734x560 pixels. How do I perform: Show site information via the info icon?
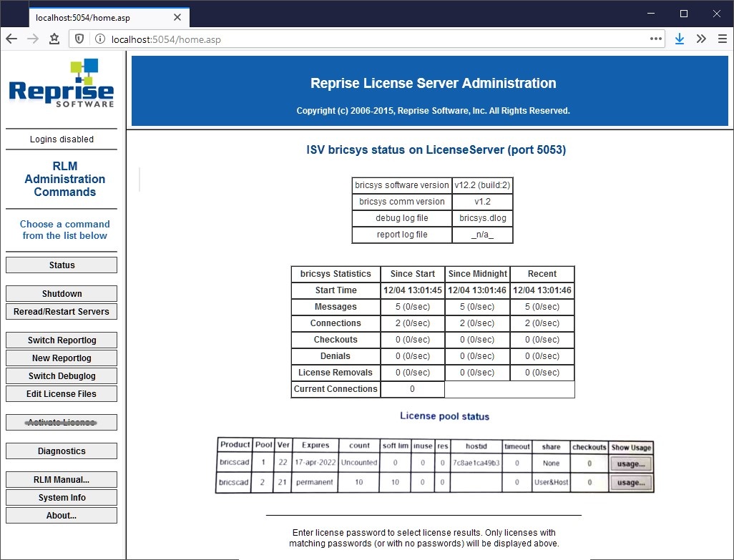99,39
